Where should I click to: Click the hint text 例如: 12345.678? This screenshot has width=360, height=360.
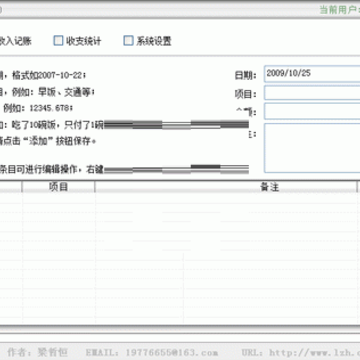point(38,108)
